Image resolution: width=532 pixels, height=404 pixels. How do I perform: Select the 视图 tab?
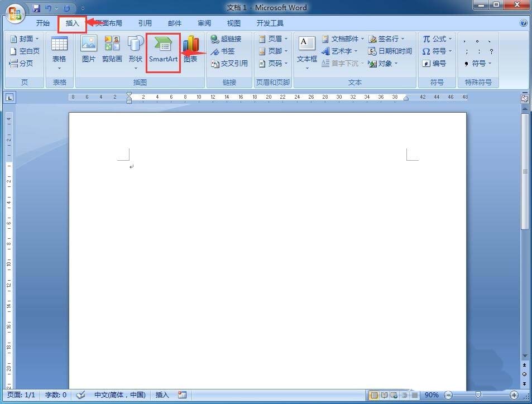(233, 23)
